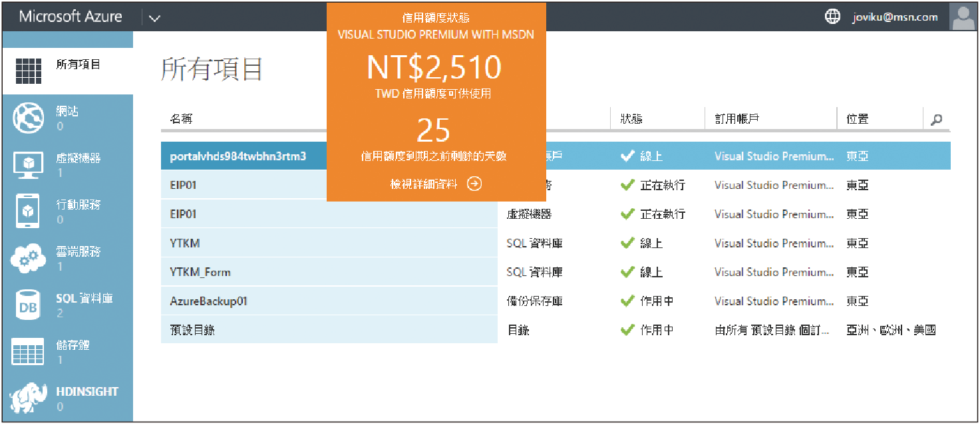Open the 網站 websites globe icon

[29, 118]
